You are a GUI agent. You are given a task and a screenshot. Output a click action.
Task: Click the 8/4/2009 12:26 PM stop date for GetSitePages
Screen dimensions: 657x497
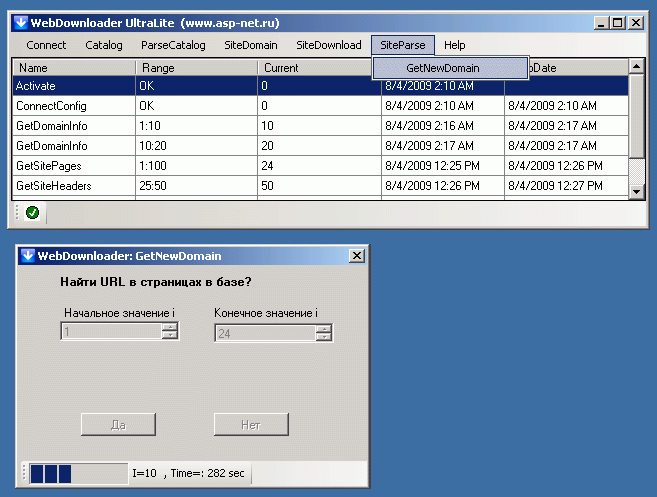click(566, 166)
